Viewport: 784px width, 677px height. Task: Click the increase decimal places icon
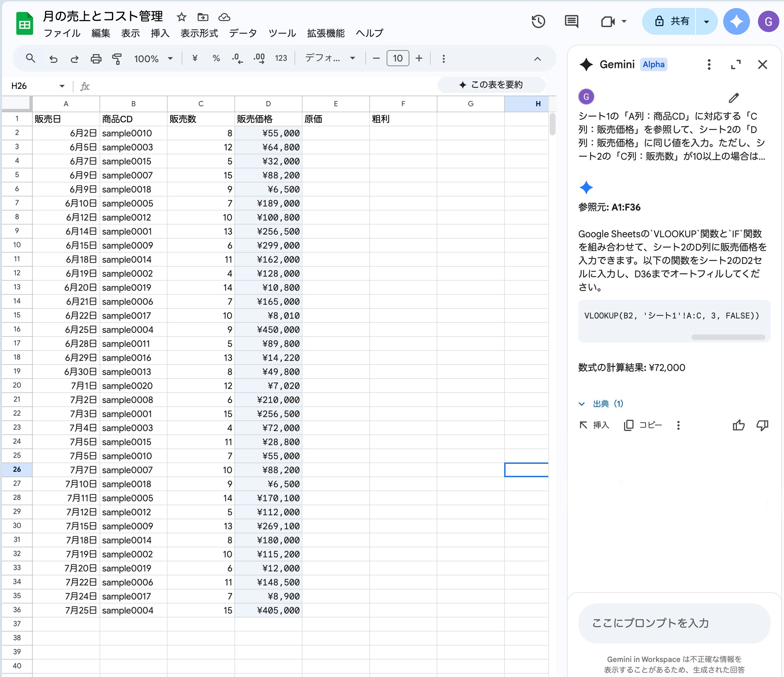[259, 58]
